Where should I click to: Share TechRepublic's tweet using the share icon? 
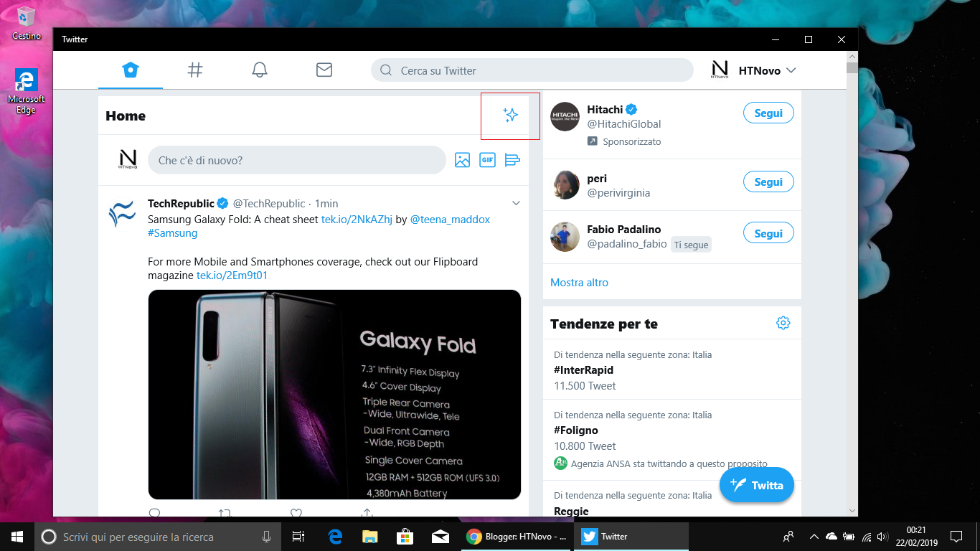coord(367,513)
